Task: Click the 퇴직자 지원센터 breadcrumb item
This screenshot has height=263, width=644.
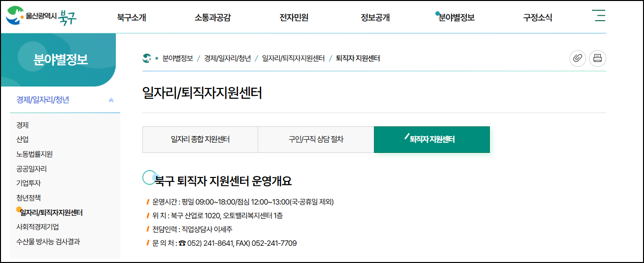Action: 358,58
